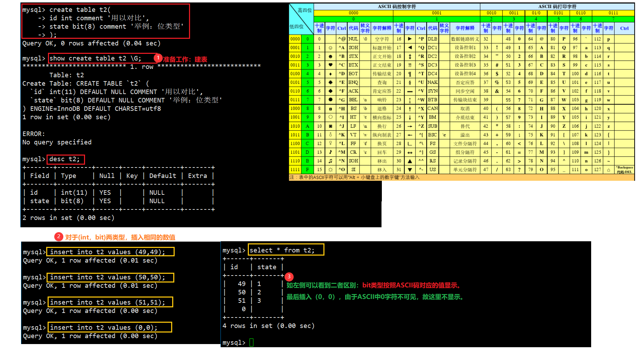Click the '标题开始' description cell

coord(382,48)
